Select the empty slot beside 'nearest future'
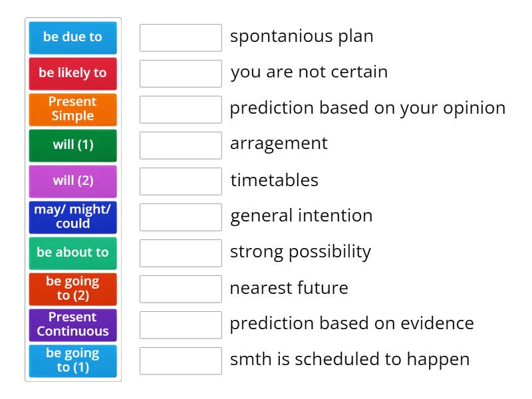The width and height of the screenshot is (532, 399). (180, 289)
